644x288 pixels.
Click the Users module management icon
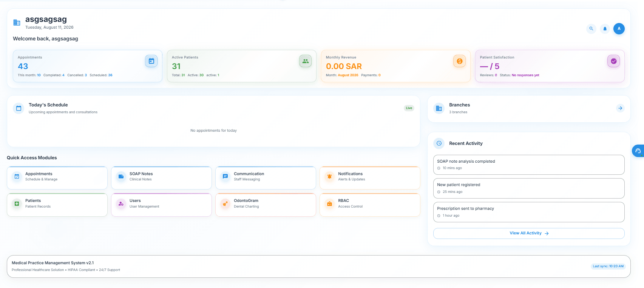click(121, 203)
